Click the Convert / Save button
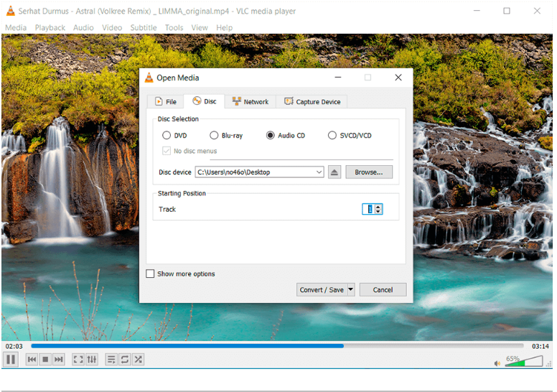The image size is (557, 392). click(322, 289)
